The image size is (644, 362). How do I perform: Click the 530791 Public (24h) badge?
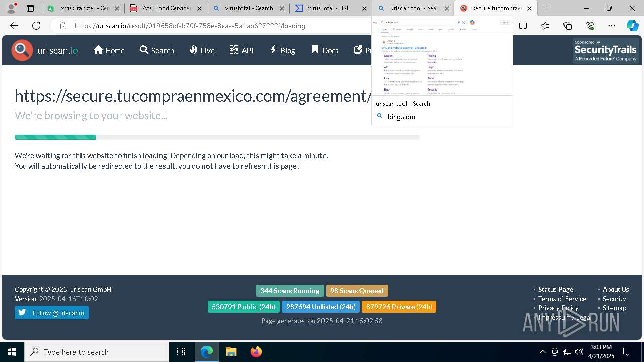tap(244, 307)
